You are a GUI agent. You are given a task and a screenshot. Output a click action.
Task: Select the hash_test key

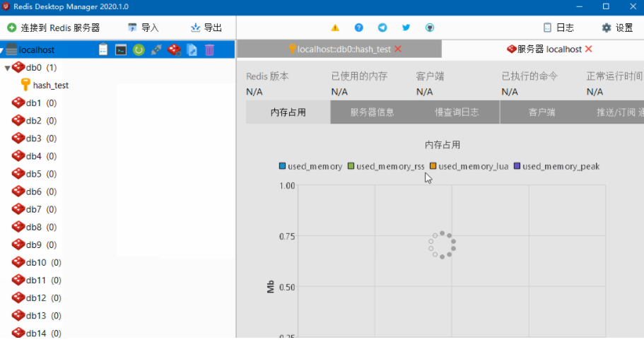point(51,85)
